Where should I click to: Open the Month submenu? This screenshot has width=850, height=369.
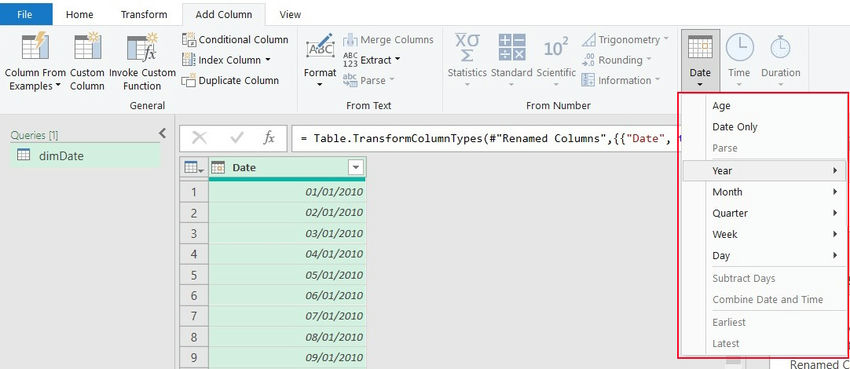coord(763,192)
